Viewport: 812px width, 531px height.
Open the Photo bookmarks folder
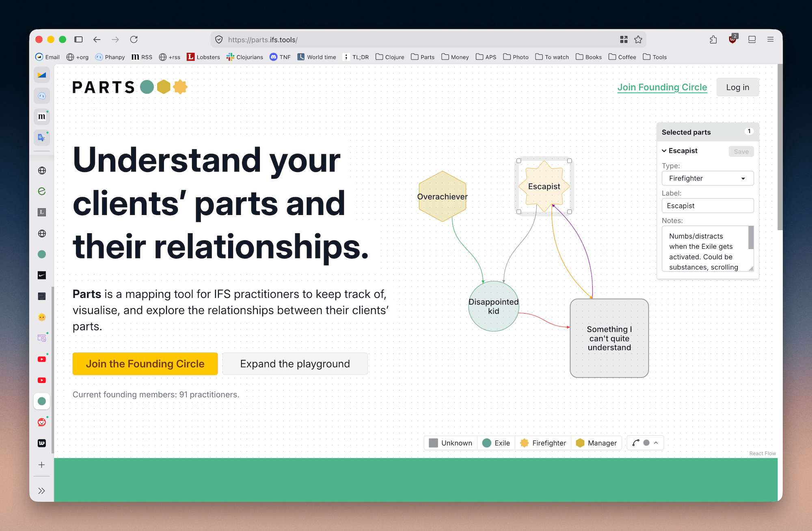(516, 57)
